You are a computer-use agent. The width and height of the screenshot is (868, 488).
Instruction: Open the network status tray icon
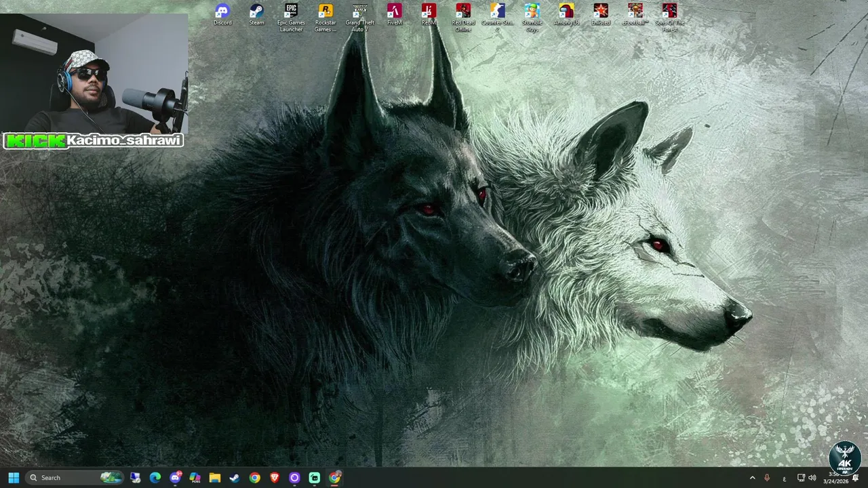point(801,478)
